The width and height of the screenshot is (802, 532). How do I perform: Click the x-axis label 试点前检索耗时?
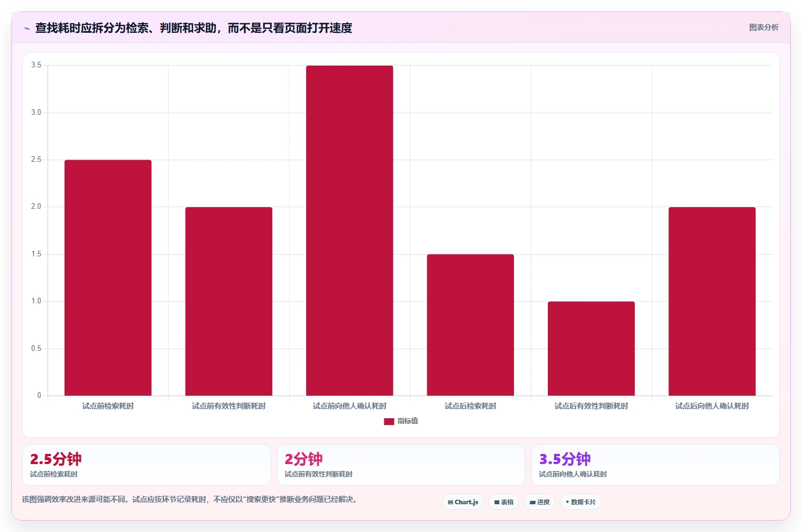tap(108, 406)
